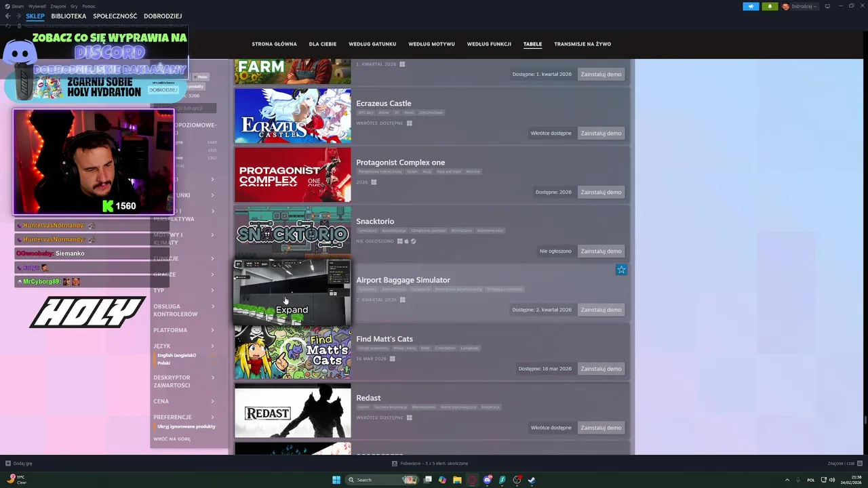Open Friends and Chat icon in status bar
Screen dimensions: 868x488
pos(859,464)
